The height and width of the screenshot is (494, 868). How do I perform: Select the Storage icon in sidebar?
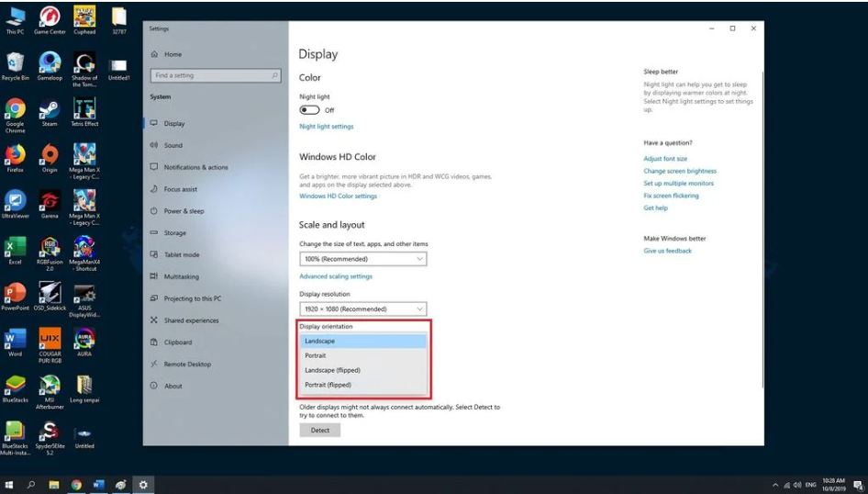pos(154,233)
